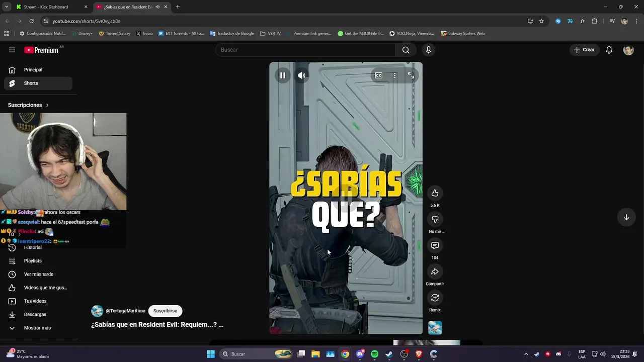Open the VER TV bookmark folder
This screenshot has width=644, height=362.
pyautogui.click(x=271, y=34)
